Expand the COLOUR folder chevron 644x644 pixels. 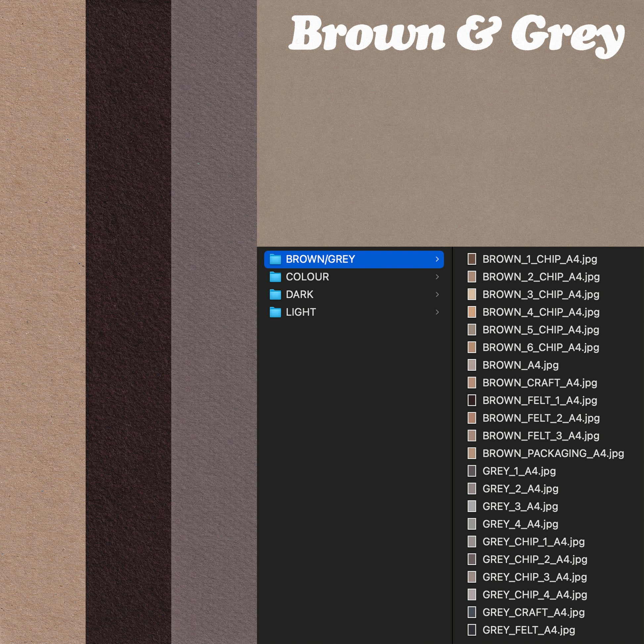click(437, 277)
